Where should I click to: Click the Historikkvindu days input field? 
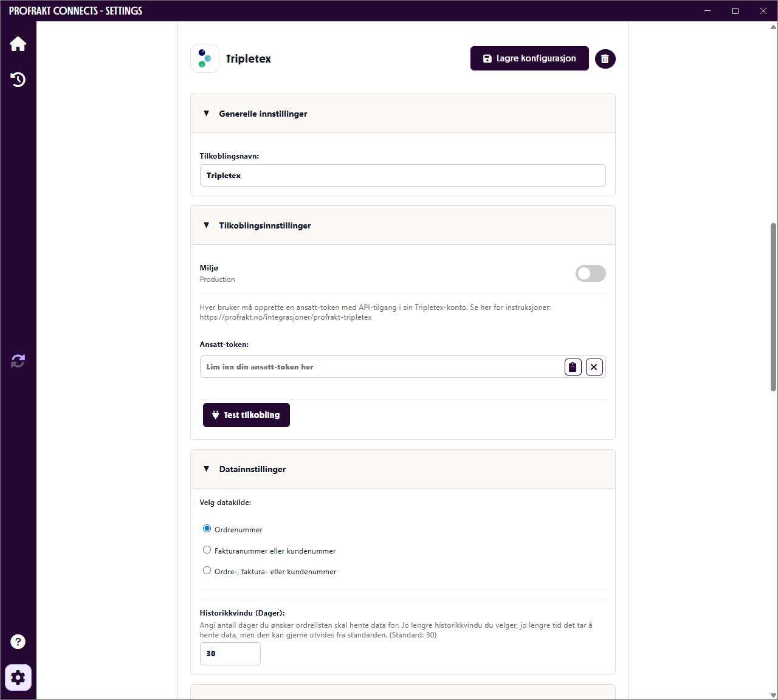pos(230,654)
